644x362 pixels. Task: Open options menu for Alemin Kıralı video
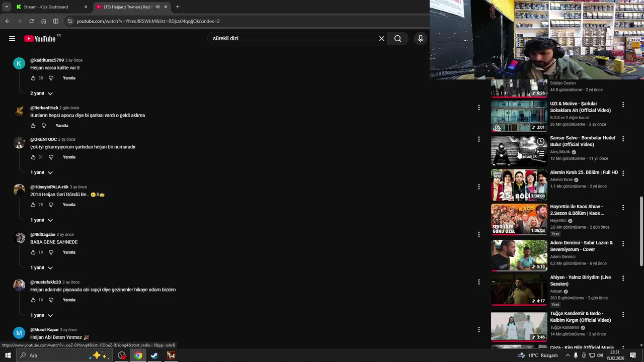click(623, 173)
